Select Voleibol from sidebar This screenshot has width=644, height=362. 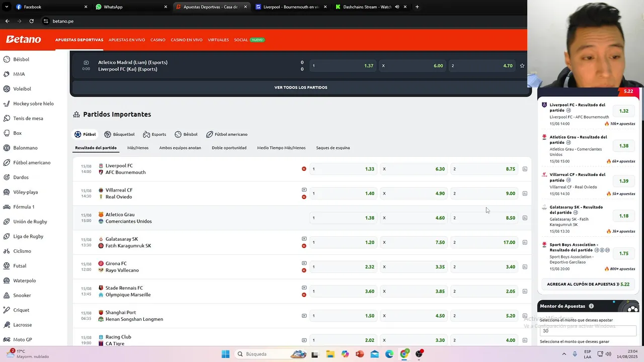22,89
